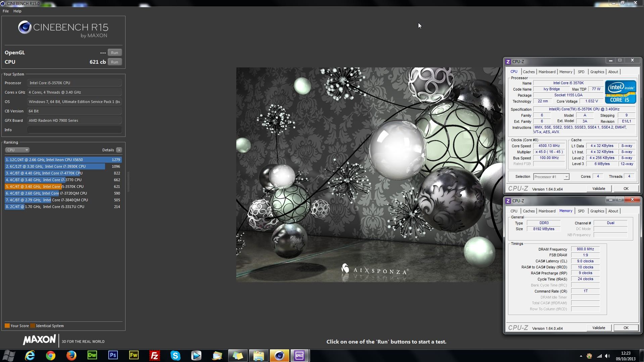Open FileZilla from taskbar
This screenshot has width=644, height=362.
(x=155, y=355)
